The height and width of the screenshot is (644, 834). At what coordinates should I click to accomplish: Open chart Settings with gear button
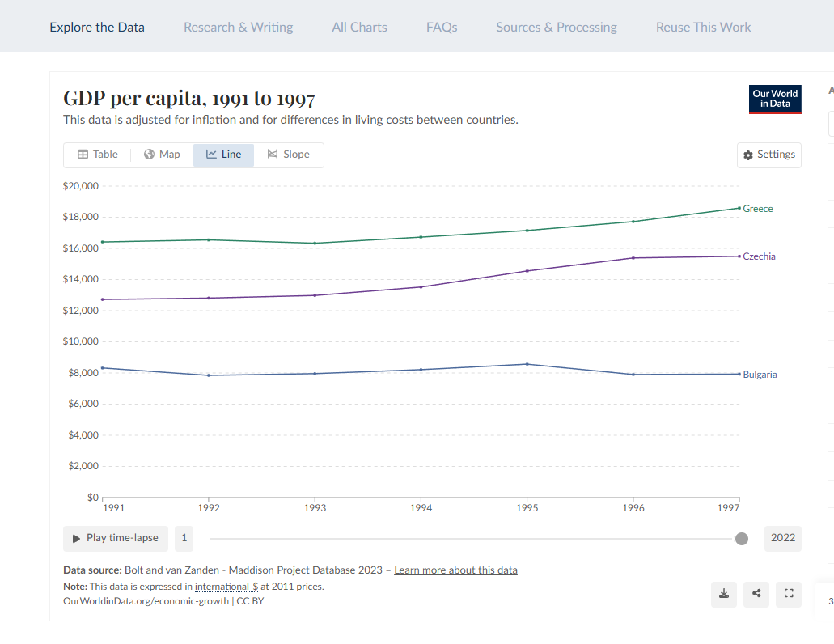[x=769, y=155]
